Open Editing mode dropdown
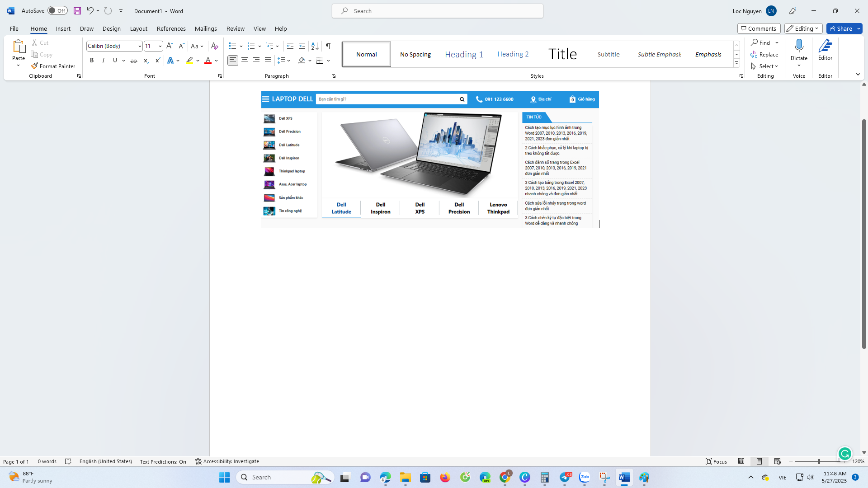The height and width of the screenshot is (488, 868). pyautogui.click(x=803, y=28)
